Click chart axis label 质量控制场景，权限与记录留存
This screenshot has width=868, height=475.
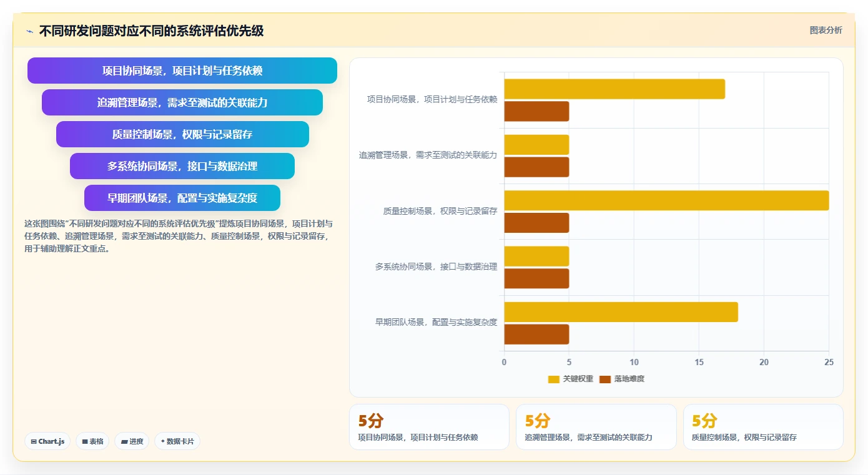click(x=440, y=211)
